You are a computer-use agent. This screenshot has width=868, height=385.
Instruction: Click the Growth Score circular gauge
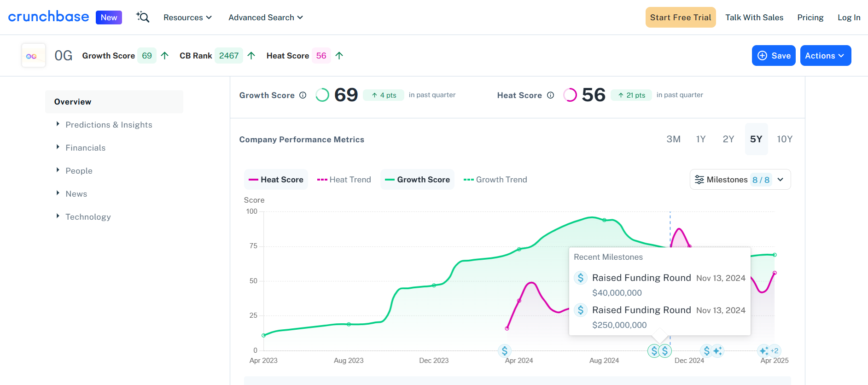pyautogui.click(x=322, y=95)
